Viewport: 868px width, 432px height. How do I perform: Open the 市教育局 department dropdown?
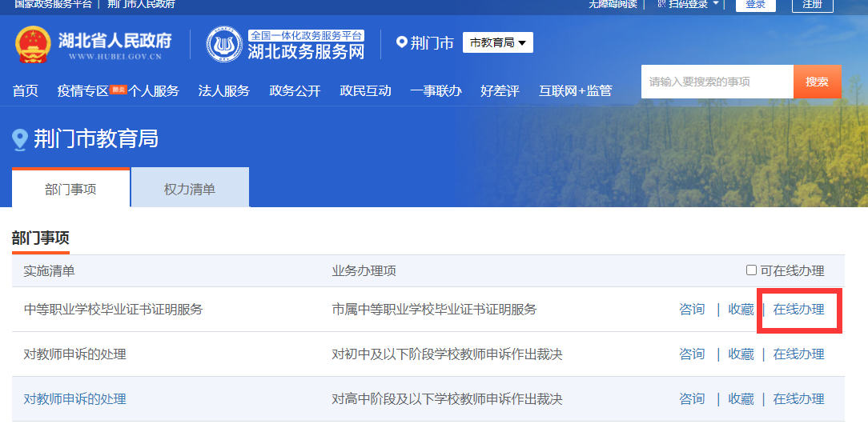(x=497, y=42)
